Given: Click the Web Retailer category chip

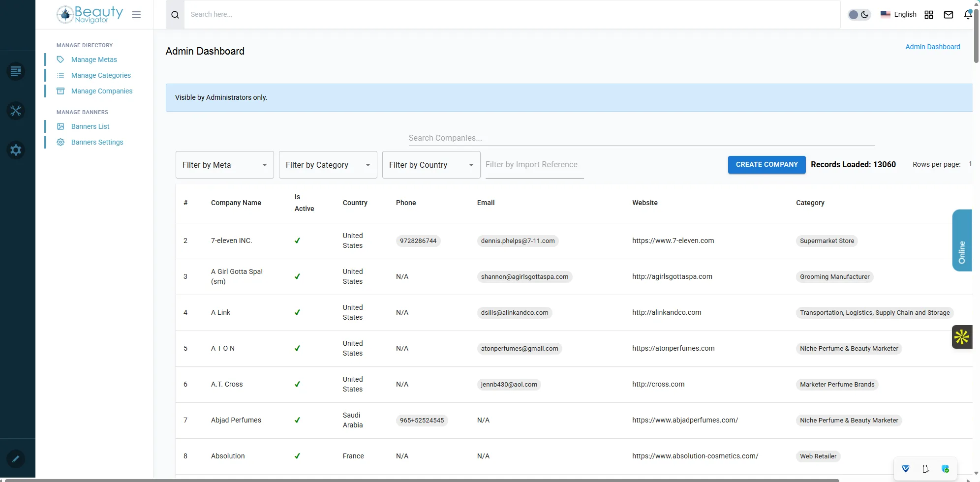Looking at the screenshot, I should [x=818, y=456].
